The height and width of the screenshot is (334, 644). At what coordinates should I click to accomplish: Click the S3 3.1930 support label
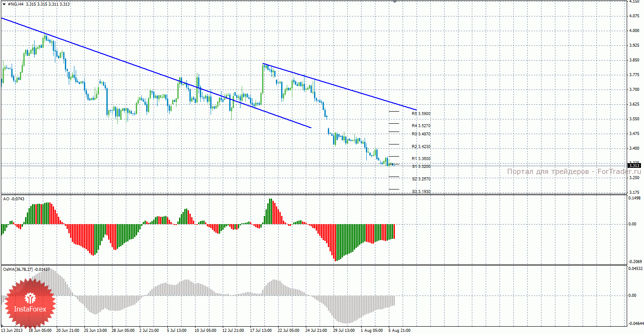421,191
